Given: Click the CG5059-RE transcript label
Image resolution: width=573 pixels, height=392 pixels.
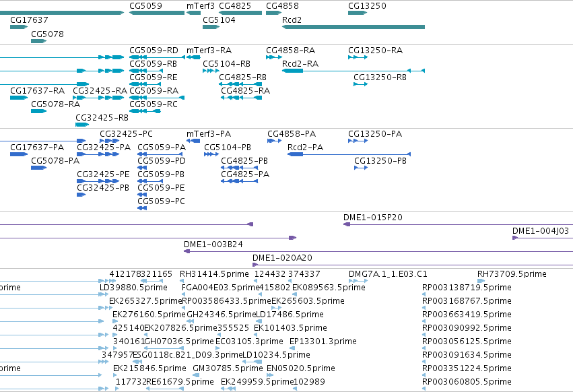Looking at the screenshot, I should 154,77.
